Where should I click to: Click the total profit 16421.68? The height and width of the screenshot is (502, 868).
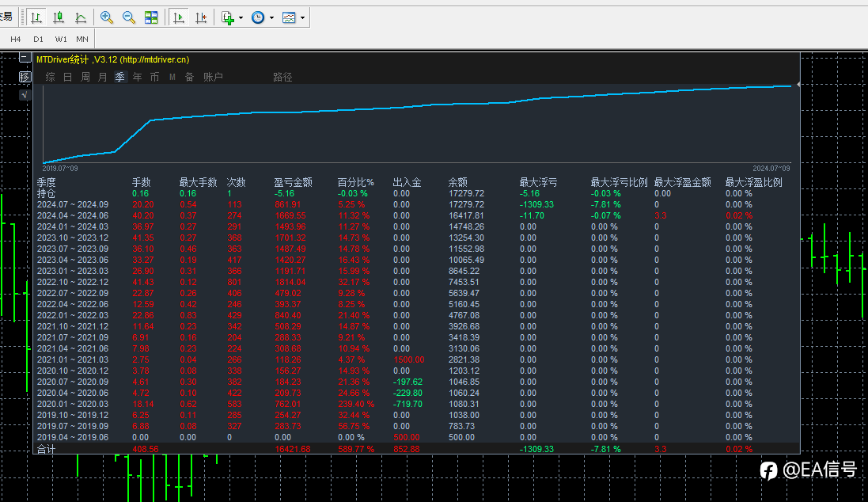[x=292, y=449]
